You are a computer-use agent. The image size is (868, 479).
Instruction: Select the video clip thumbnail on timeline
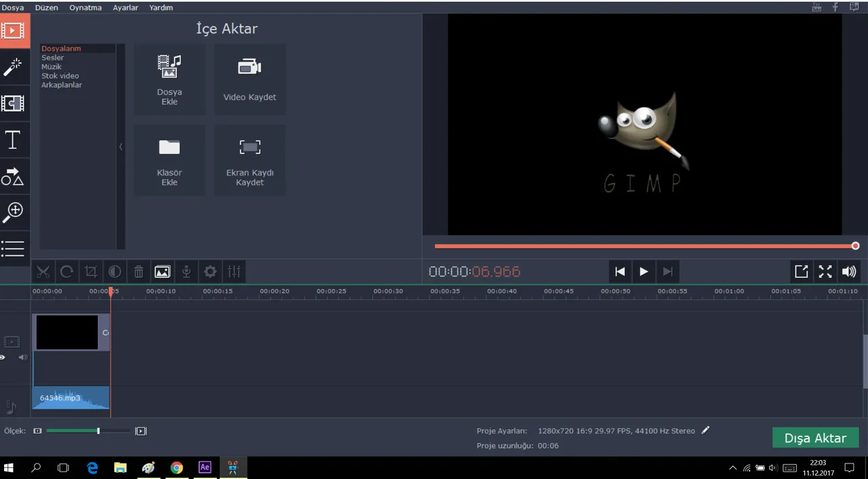pyautogui.click(x=67, y=333)
